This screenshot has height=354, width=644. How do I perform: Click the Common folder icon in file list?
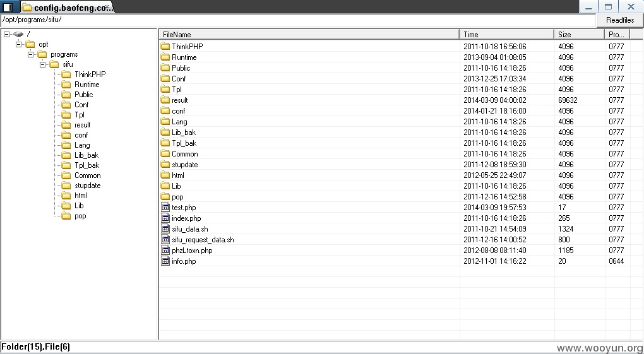coord(165,153)
